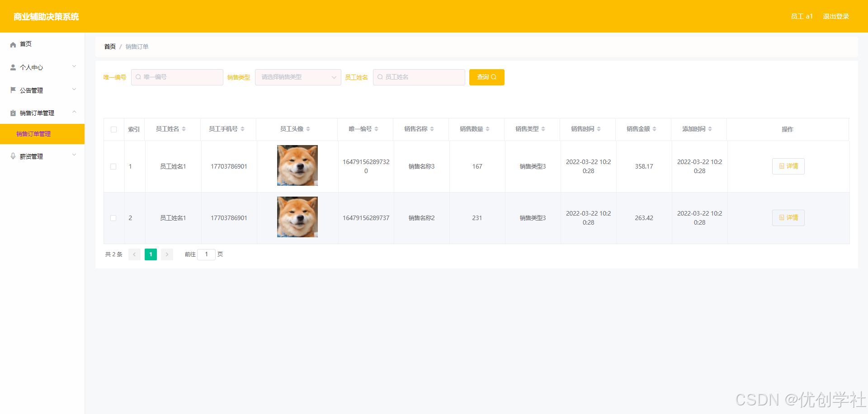
Task: Go to the previous page with left arrow
Action: click(134, 254)
